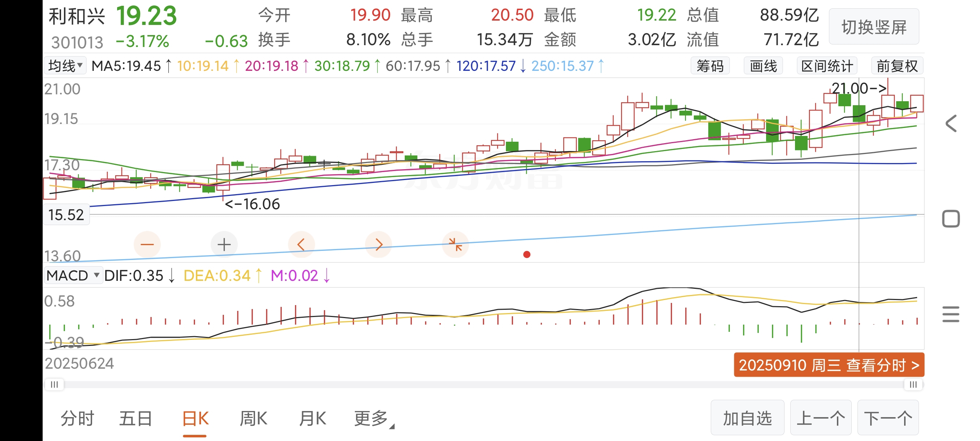Tap the zoom-in plus icon
Screen dimensions: 980x441
[224, 244]
